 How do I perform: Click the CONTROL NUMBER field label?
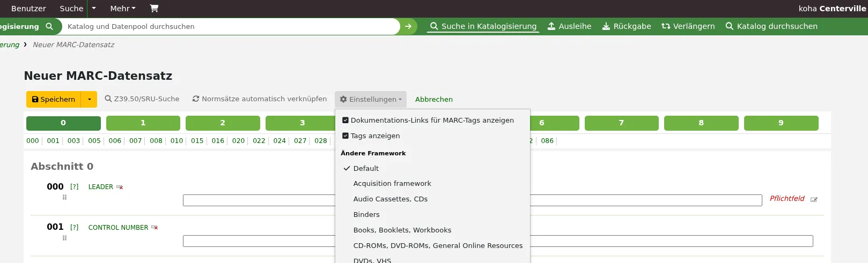(x=118, y=228)
